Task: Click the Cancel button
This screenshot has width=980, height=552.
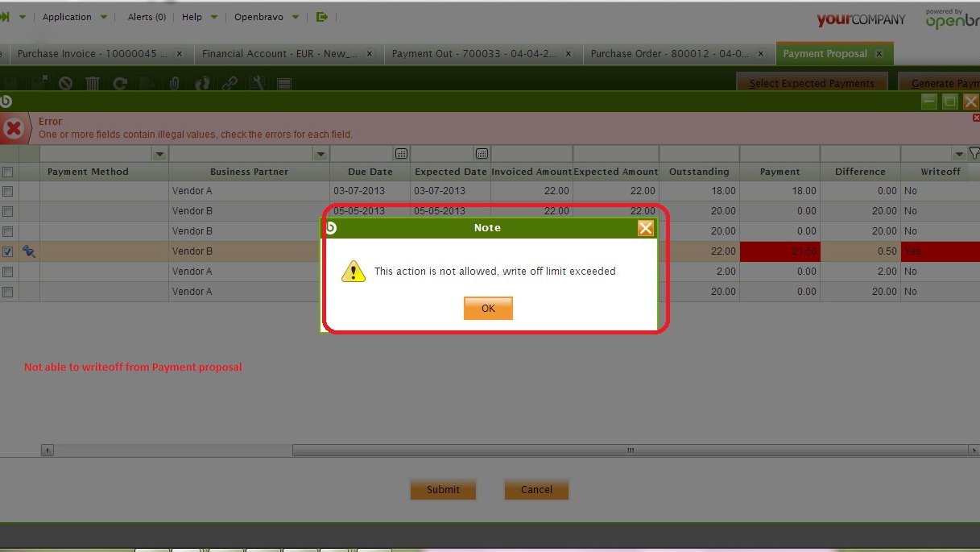Action: pos(536,489)
